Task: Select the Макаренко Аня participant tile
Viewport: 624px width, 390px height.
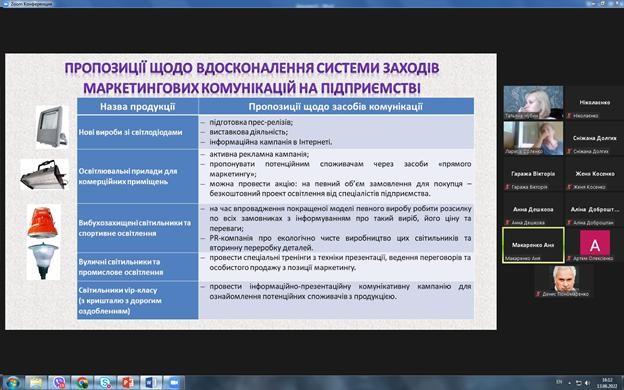Action: (533, 245)
